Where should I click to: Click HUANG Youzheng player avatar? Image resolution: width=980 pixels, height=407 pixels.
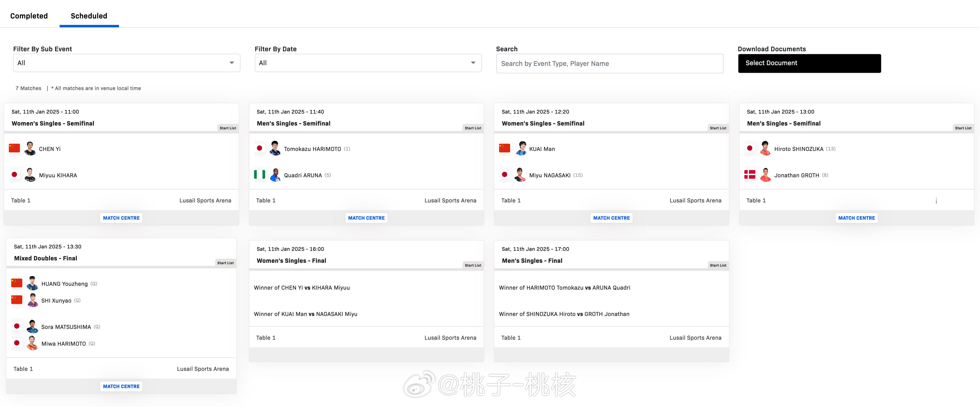pyautogui.click(x=32, y=283)
